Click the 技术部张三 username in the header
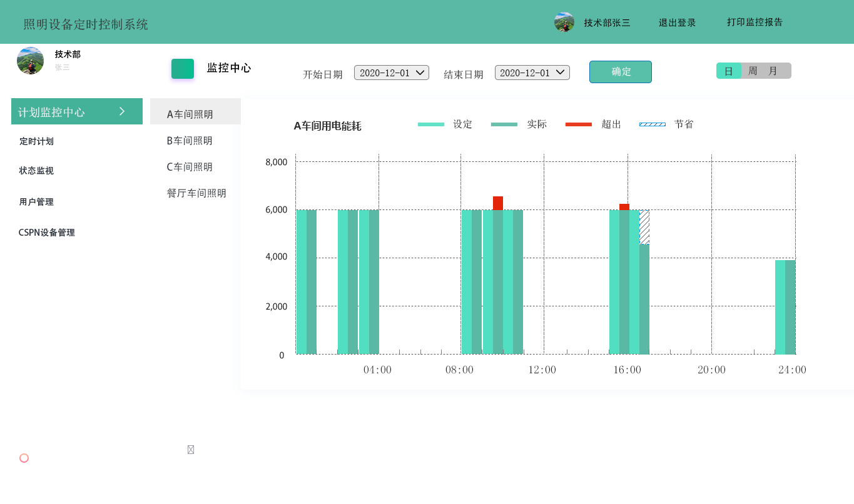Image resolution: width=854 pixels, height=504 pixels. 607,23
